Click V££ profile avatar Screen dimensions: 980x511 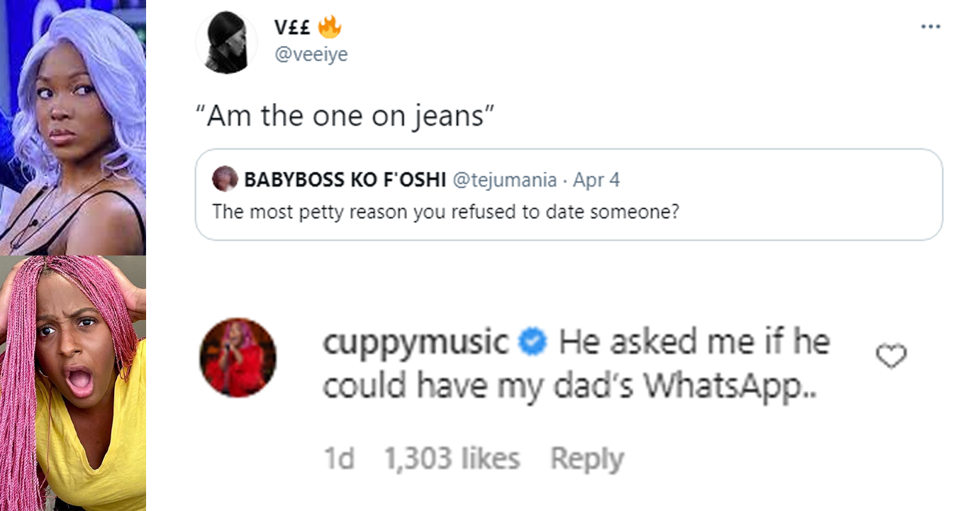click(x=227, y=43)
